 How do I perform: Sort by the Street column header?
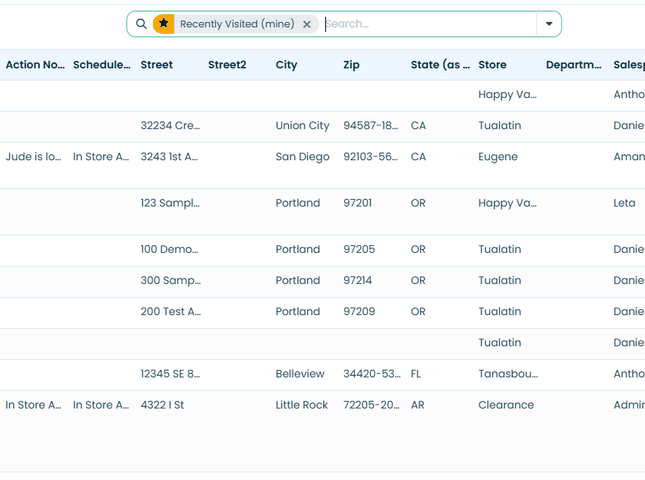157,65
